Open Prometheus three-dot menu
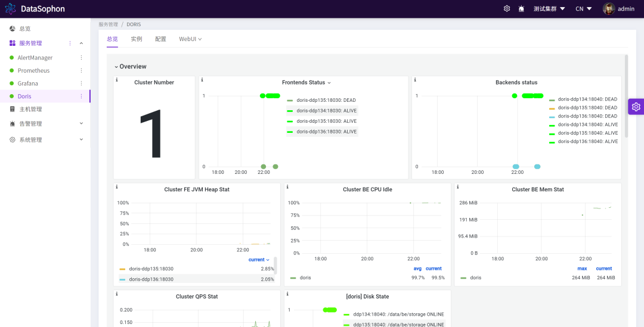This screenshot has width=644, height=327. [81, 70]
